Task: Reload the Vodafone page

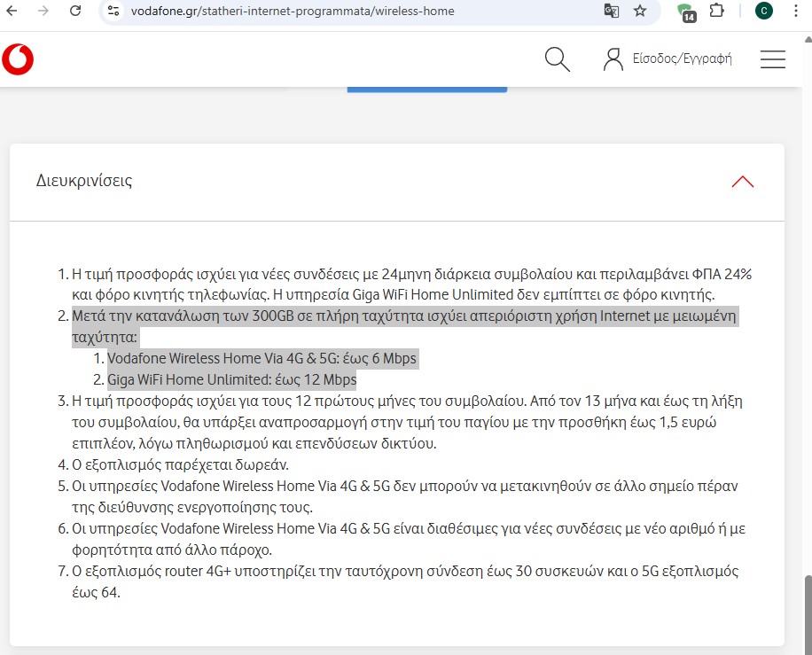Action: (x=75, y=11)
